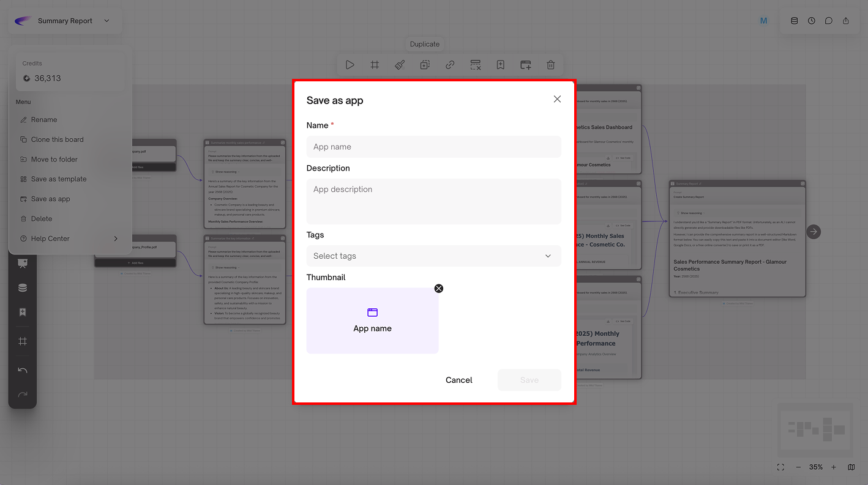Click the Run play icon in toolbar
The height and width of the screenshot is (485, 868).
350,65
